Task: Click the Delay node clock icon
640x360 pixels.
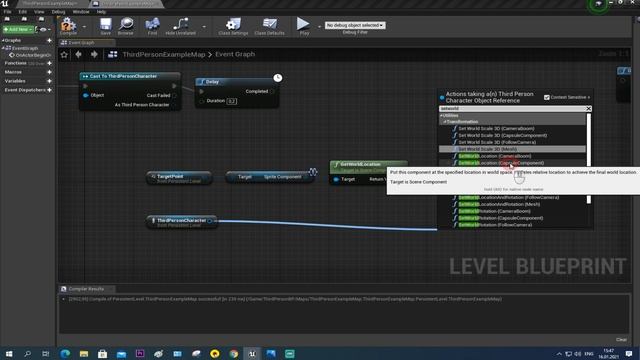Action: point(278,78)
